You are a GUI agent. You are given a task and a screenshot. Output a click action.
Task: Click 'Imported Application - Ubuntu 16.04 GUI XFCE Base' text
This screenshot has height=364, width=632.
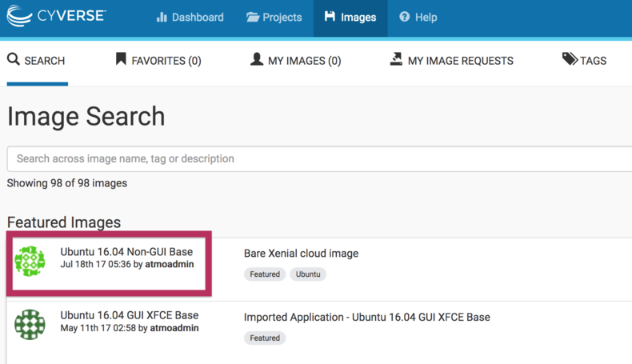tap(366, 318)
